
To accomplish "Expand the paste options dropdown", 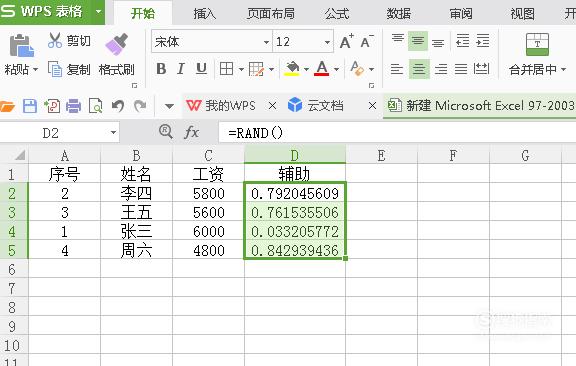I will (x=36, y=69).
